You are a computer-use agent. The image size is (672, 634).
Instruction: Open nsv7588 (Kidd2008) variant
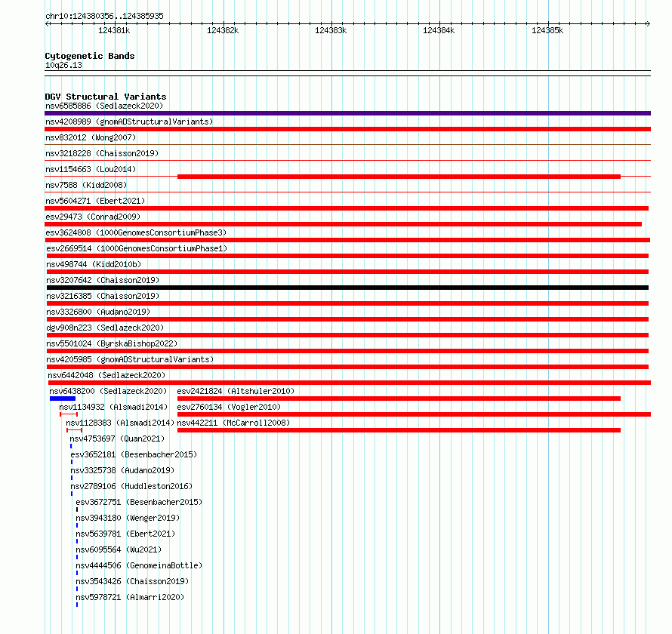86,185
